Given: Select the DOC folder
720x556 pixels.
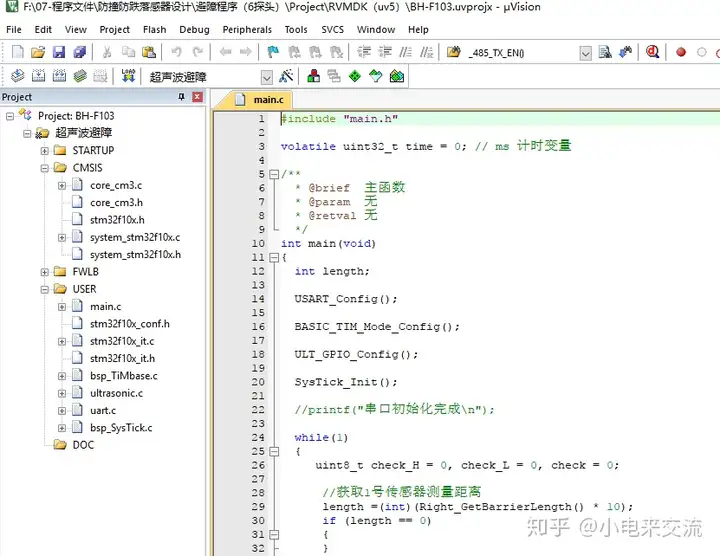Looking at the screenshot, I should pos(83,445).
